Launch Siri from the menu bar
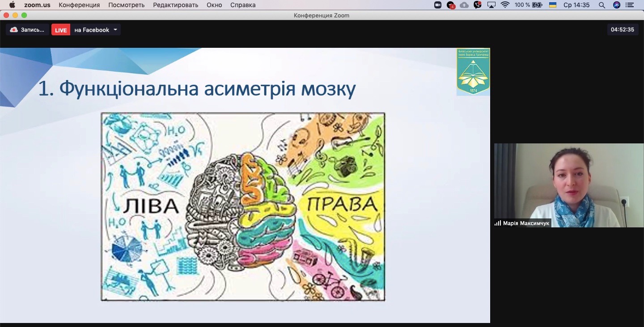Screen dimensions: 644x327 [617, 5]
